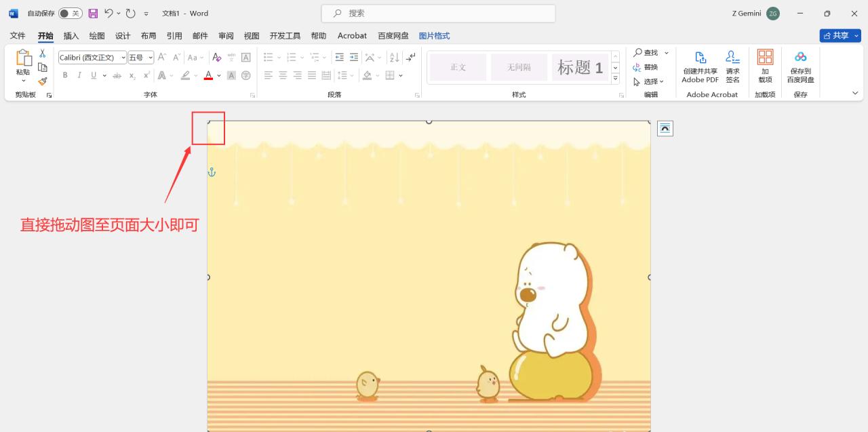Viewport: 868px width, 432px height.
Task: Switch to the Insert tab
Action: 71,36
